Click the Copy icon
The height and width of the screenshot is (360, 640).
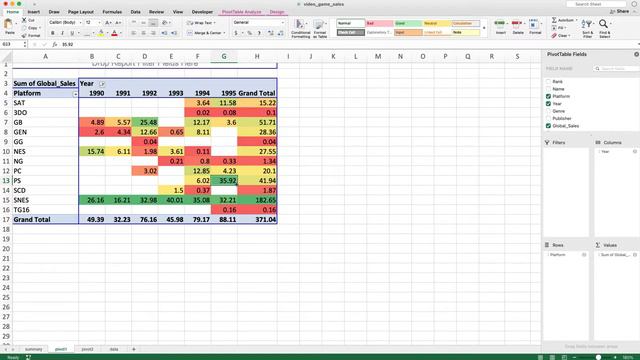tap(24, 28)
